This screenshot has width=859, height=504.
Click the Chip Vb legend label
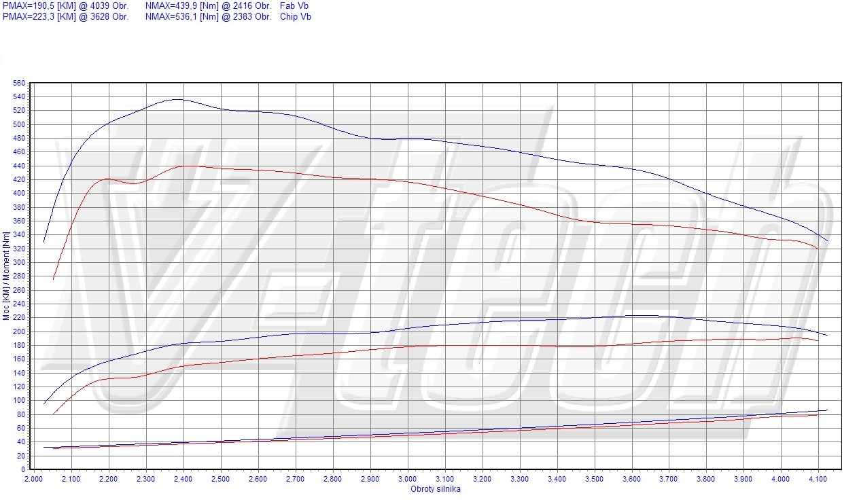pos(296,16)
